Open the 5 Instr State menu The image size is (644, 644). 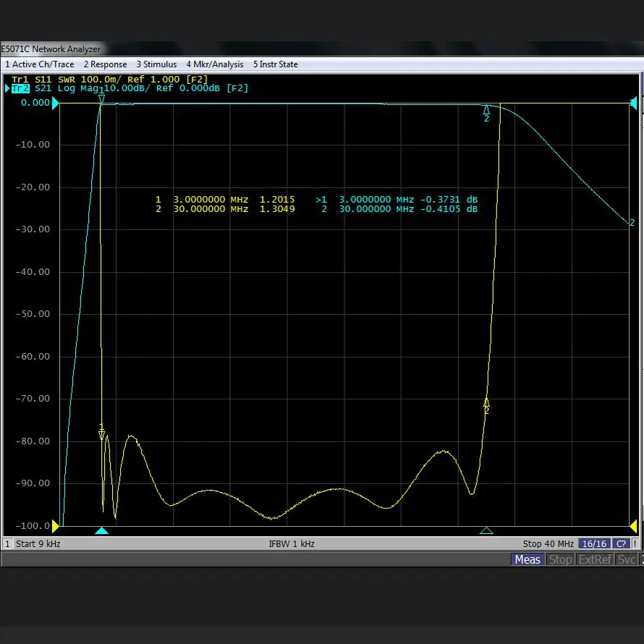coord(275,64)
